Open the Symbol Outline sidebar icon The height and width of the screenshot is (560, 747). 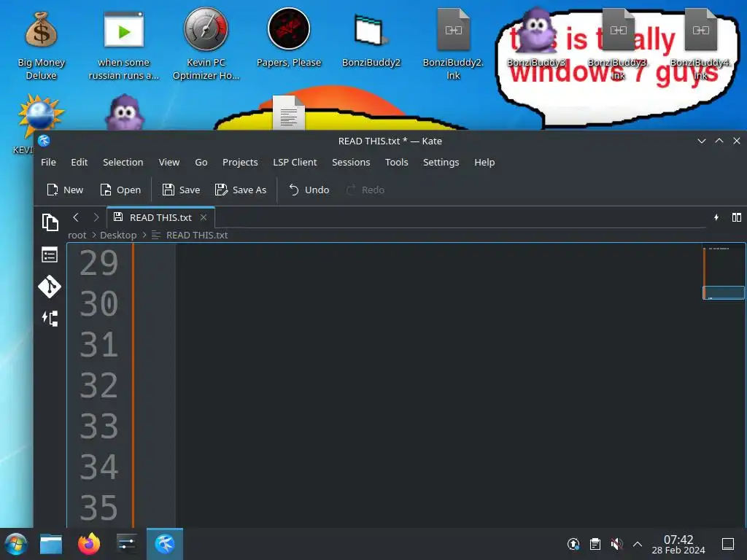pos(50,318)
